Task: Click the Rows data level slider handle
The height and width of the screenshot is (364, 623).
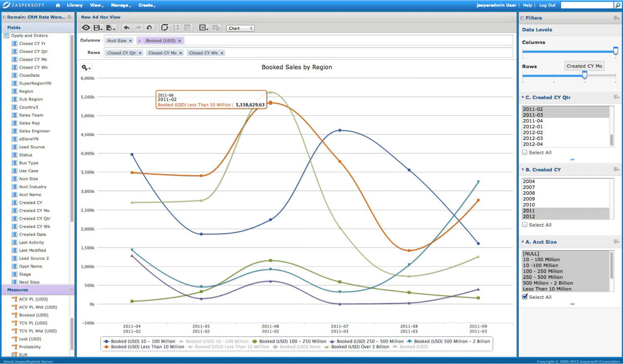Action: (x=585, y=75)
